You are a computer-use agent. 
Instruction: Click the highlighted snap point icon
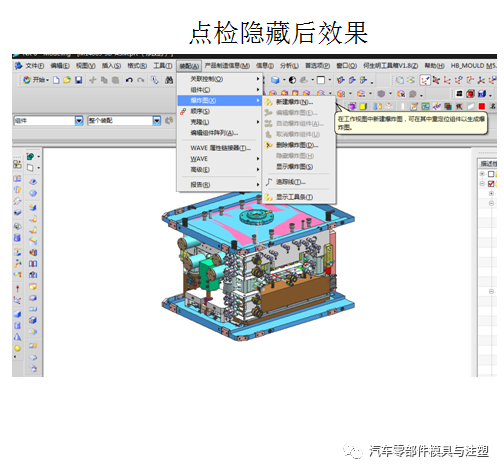[x=425, y=80]
